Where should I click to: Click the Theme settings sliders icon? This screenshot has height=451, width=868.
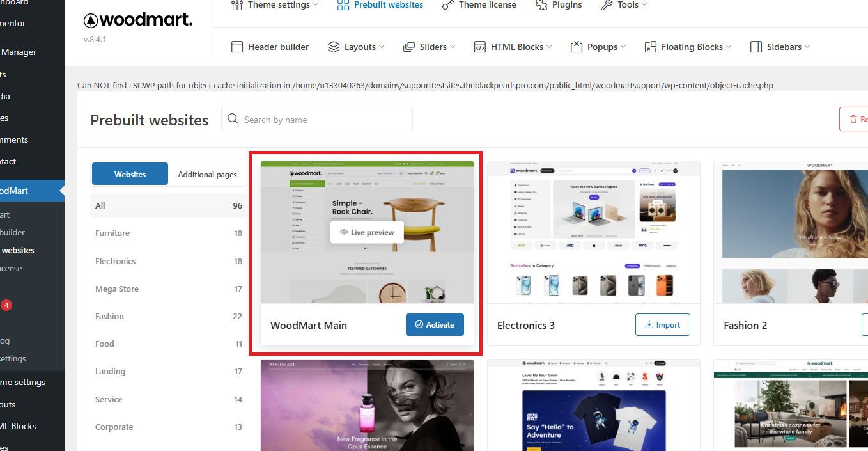(x=237, y=5)
